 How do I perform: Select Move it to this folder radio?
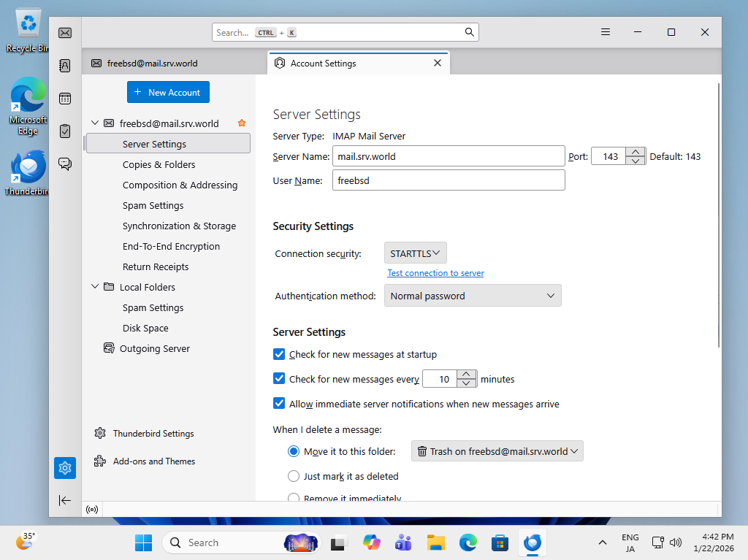point(294,451)
